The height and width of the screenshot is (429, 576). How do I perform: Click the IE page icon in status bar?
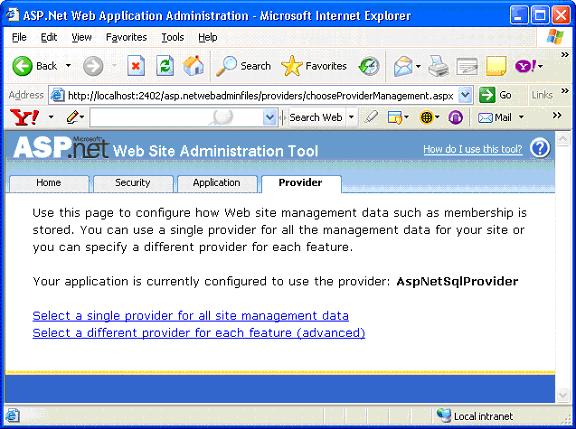(x=12, y=416)
